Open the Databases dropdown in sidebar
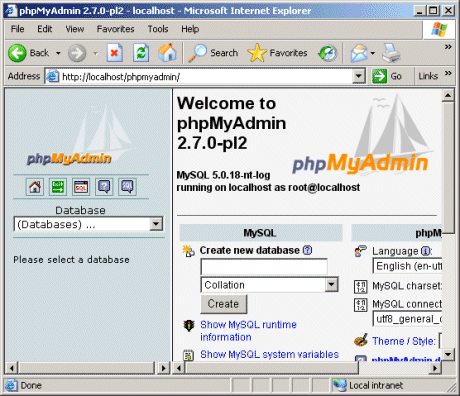 pyautogui.click(x=88, y=224)
